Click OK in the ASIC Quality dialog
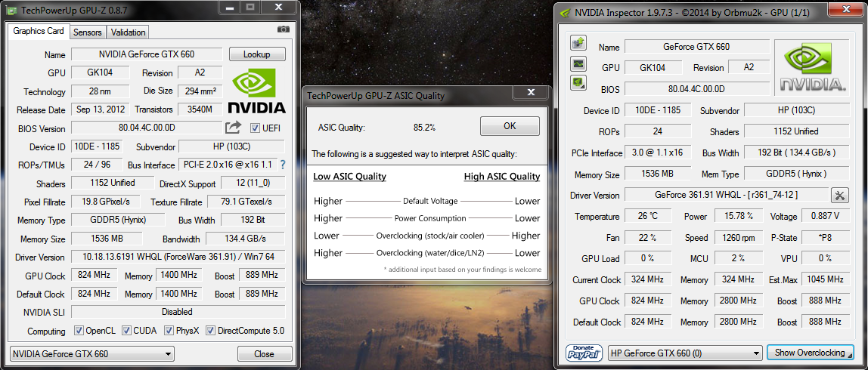The image size is (868, 370). pyautogui.click(x=510, y=126)
